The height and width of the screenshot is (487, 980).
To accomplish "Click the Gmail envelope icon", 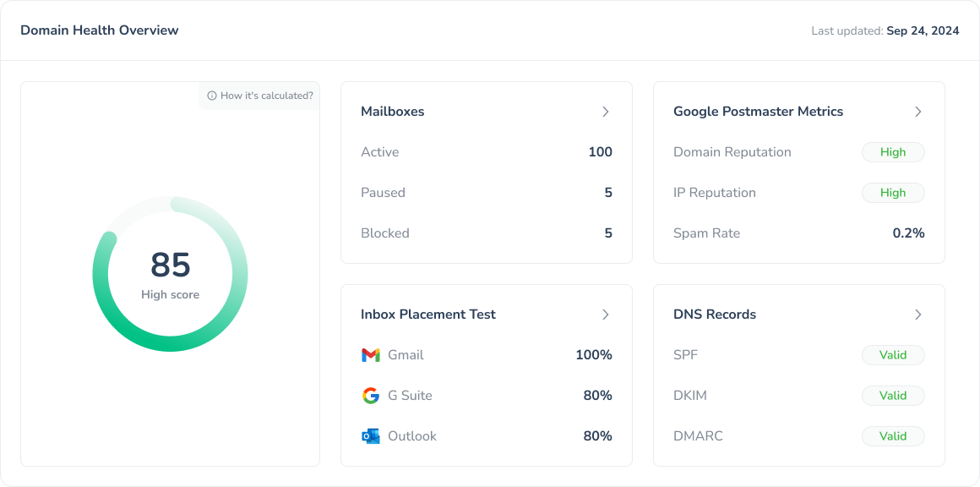I will click(370, 355).
